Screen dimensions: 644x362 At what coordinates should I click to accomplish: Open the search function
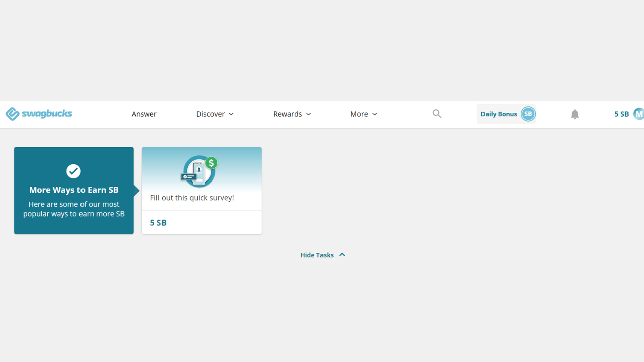pos(436,114)
